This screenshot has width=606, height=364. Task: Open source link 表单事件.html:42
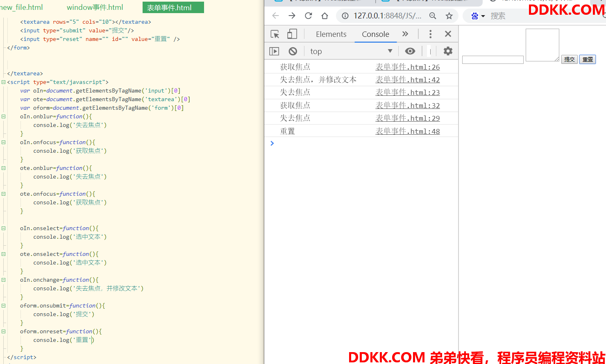408,79
